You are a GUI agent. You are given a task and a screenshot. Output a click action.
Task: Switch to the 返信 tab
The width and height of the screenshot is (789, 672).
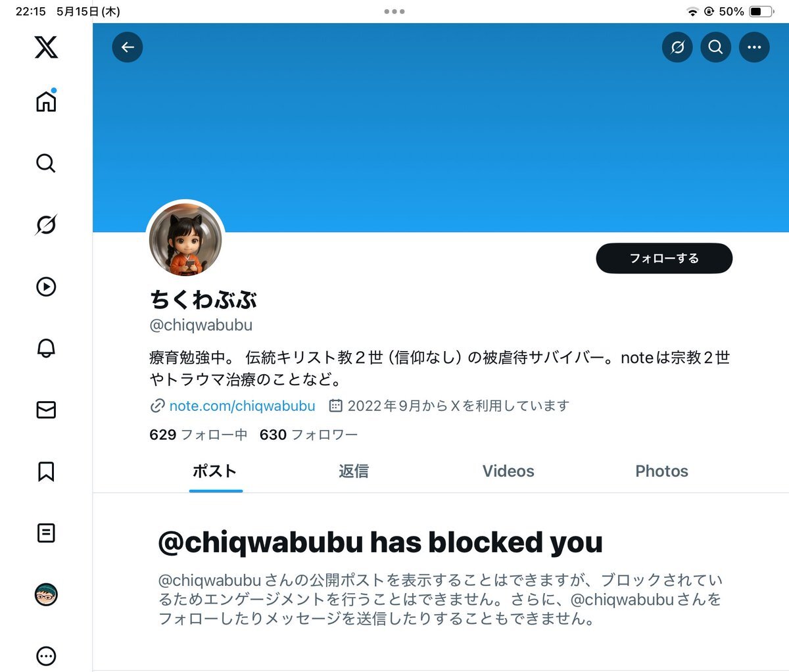354,471
